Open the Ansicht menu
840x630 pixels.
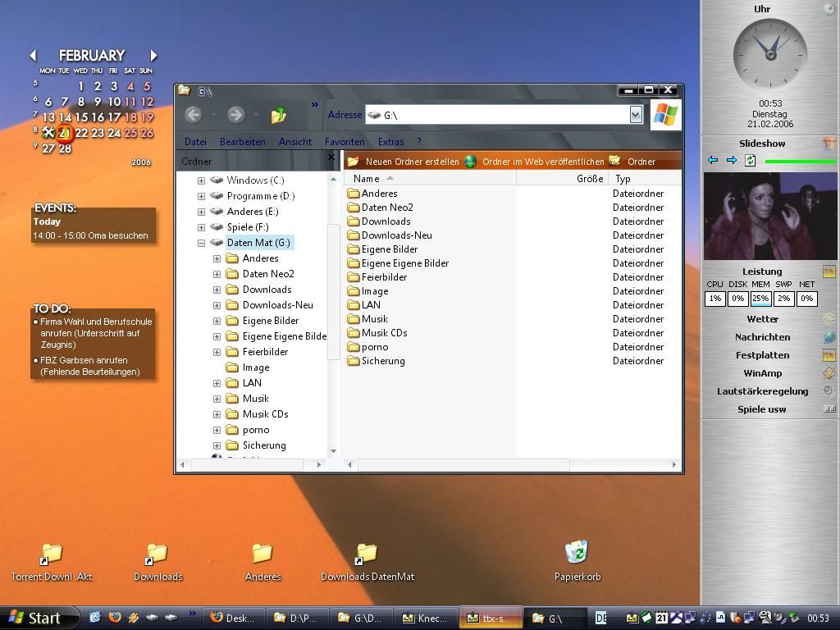294,142
